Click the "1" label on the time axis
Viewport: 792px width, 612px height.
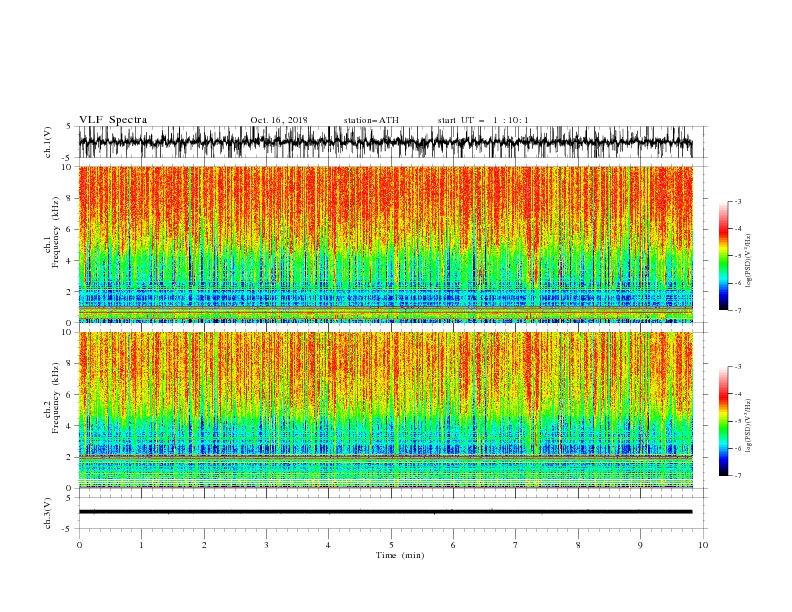141,545
